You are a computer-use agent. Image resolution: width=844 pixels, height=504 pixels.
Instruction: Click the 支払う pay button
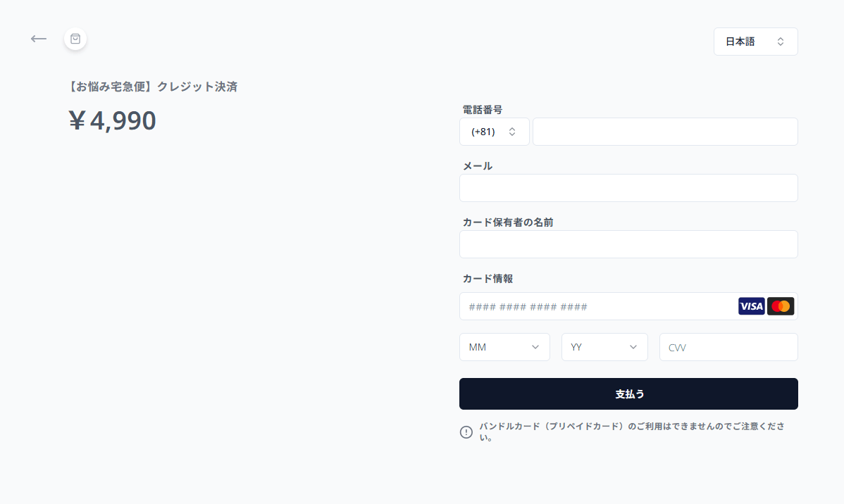coord(628,393)
